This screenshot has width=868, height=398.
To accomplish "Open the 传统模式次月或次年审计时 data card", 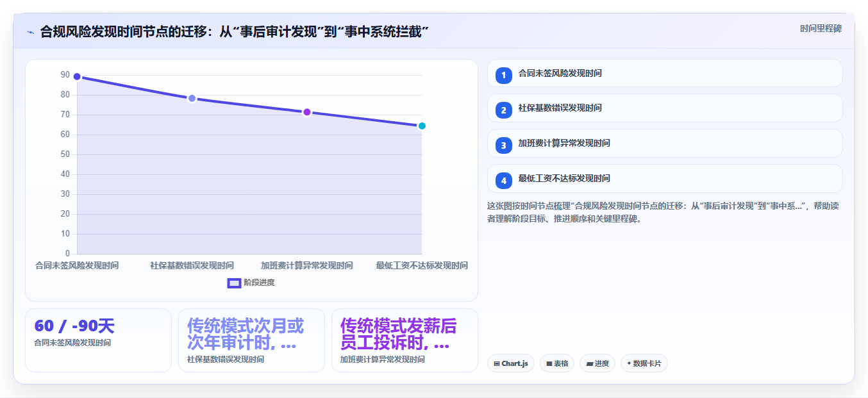I will coord(251,340).
